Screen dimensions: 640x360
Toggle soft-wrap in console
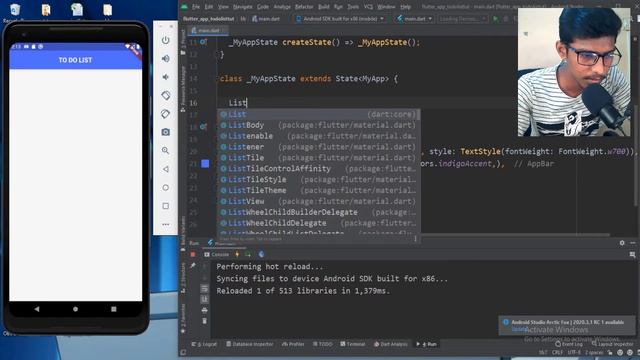[x=204, y=289]
